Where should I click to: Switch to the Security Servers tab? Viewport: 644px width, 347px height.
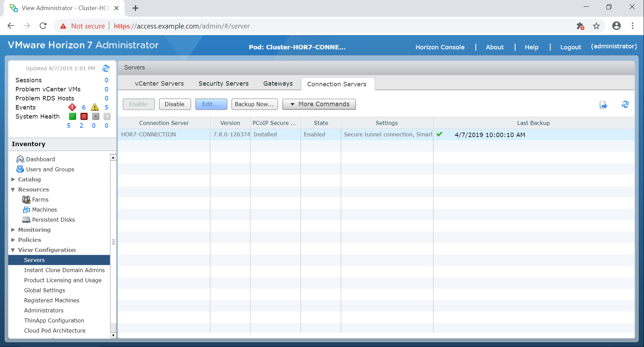[x=223, y=84]
